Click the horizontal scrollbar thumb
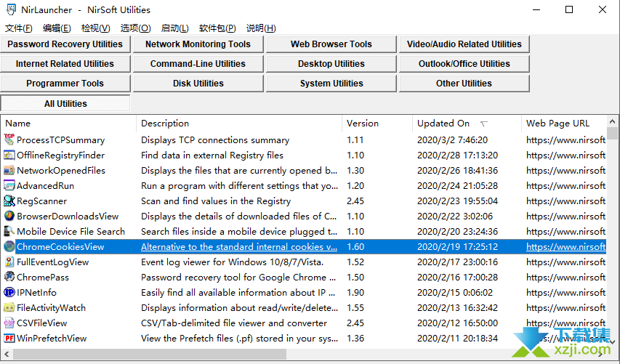Viewport: 620px width, 364px height. point(150,354)
